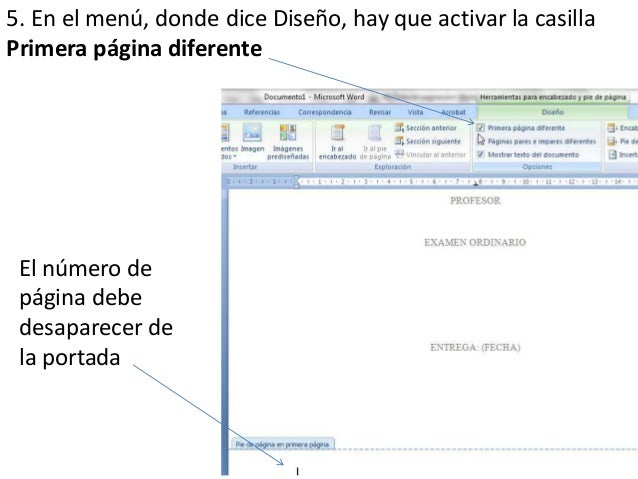638x479 pixels.
Task: Click the Pie de página position icon
Action: (x=611, y=142)
